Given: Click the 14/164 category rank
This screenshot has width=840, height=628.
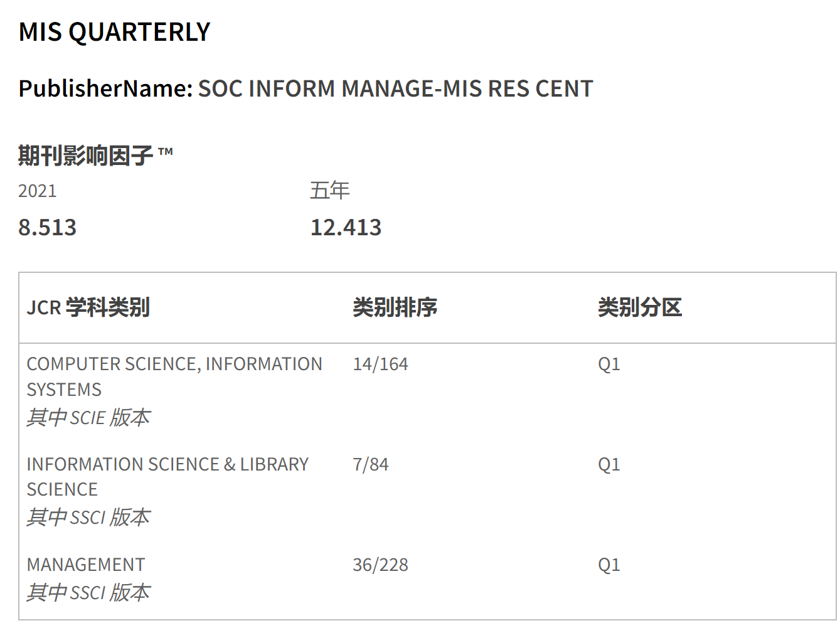Looking at the screenshot, I should pos(380,364).
